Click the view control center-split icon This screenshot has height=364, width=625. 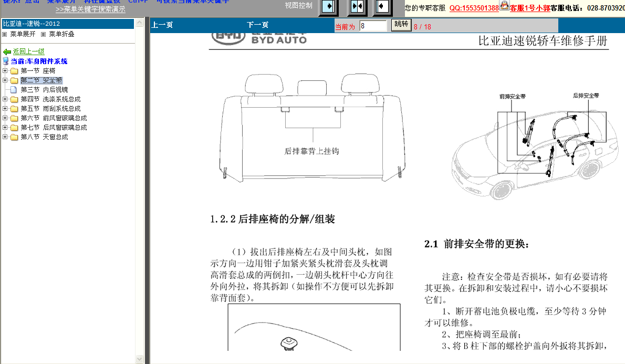tap(357, 6)
